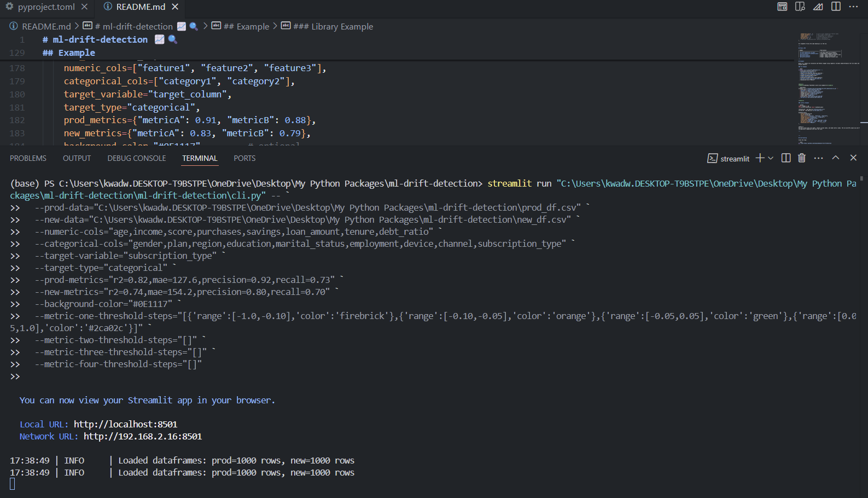Maximize the terminal panel size
868x498 pixels.
[836, 158]
